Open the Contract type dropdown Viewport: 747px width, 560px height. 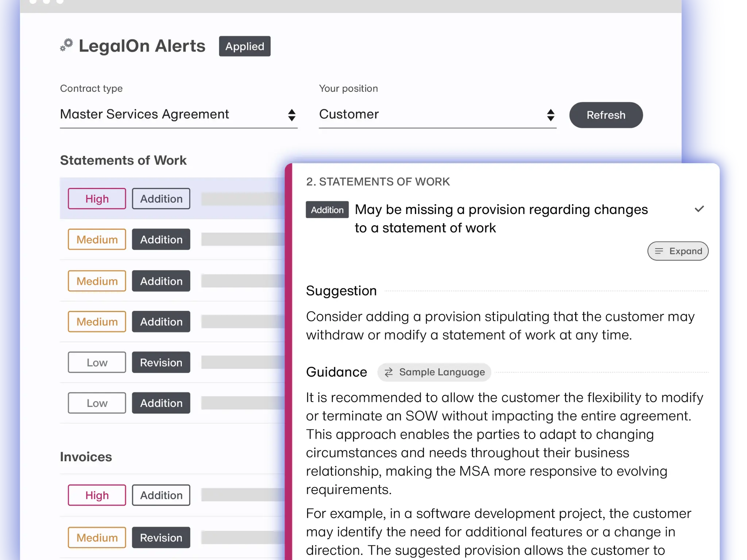pos(179,114)
